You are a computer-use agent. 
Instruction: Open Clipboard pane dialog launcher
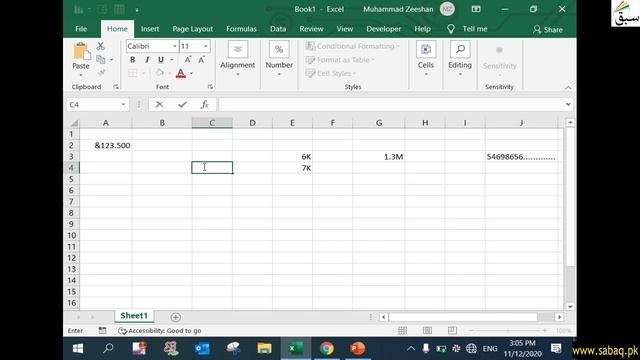(x=116, y=87)
